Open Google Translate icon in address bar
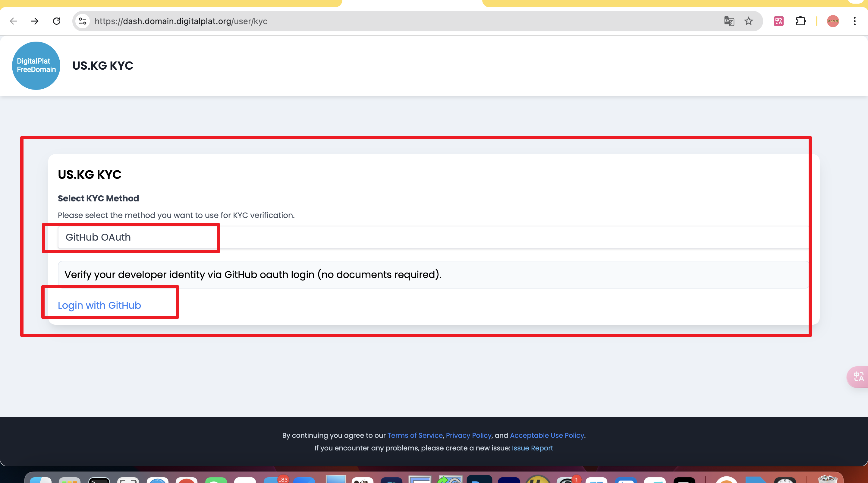This screenshot has height=483, width=868. (729, 21)
